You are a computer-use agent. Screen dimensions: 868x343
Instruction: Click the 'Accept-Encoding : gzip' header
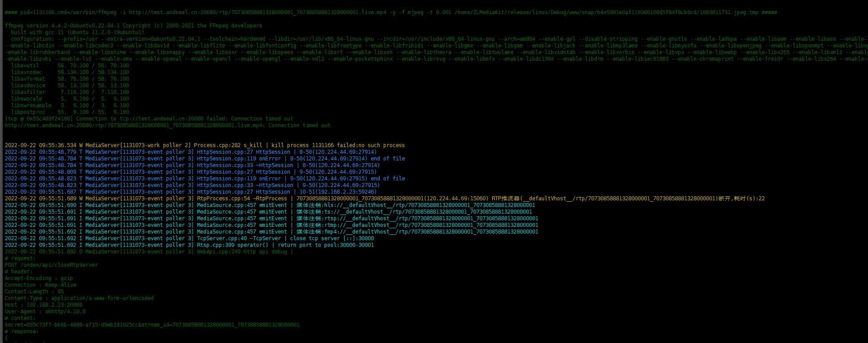[39, 278]
